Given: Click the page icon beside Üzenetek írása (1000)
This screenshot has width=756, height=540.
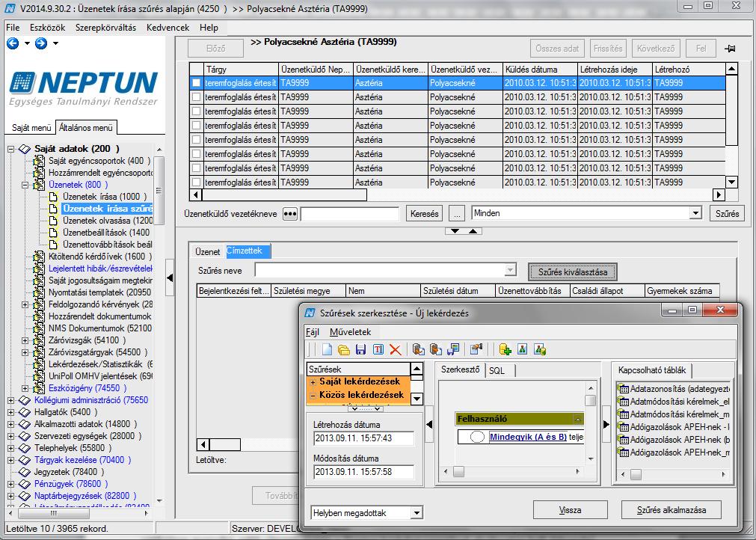Looking at the screenshot, I should [x=54, y=197].
